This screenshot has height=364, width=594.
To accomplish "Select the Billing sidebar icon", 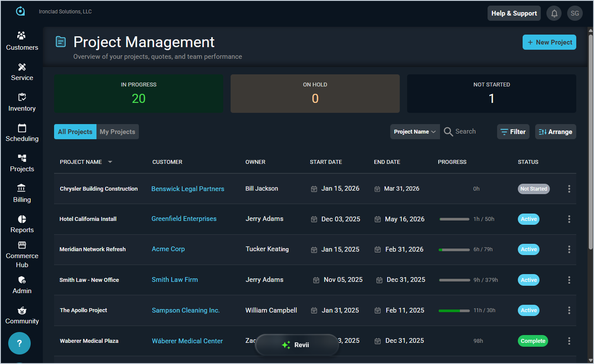I will coord(22,188).
